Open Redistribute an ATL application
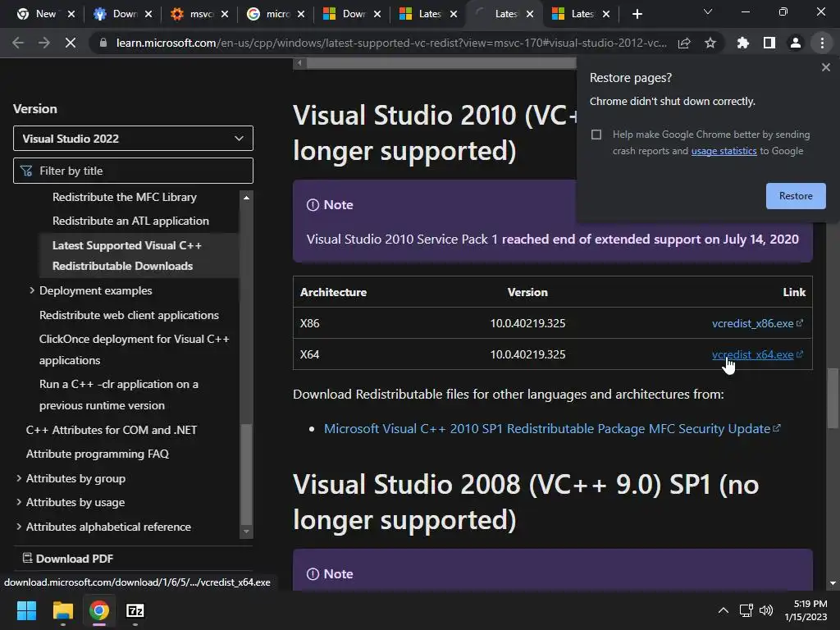Screen dimensions: 840x630 pyautogui.click(x=130, y=221)
